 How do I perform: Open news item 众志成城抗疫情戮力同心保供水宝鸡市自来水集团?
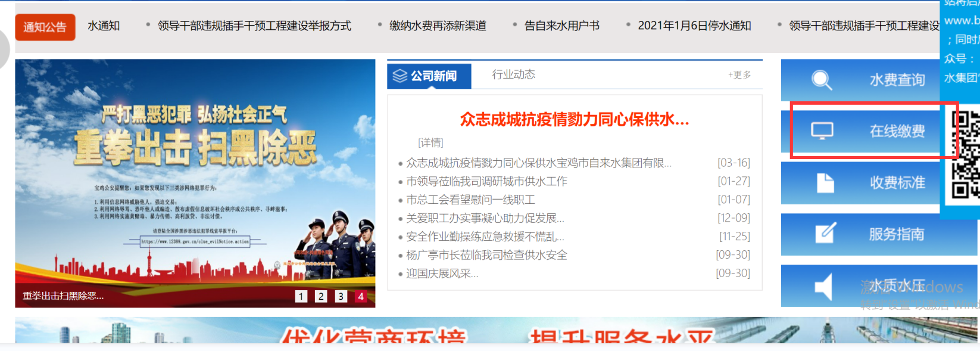539,163
